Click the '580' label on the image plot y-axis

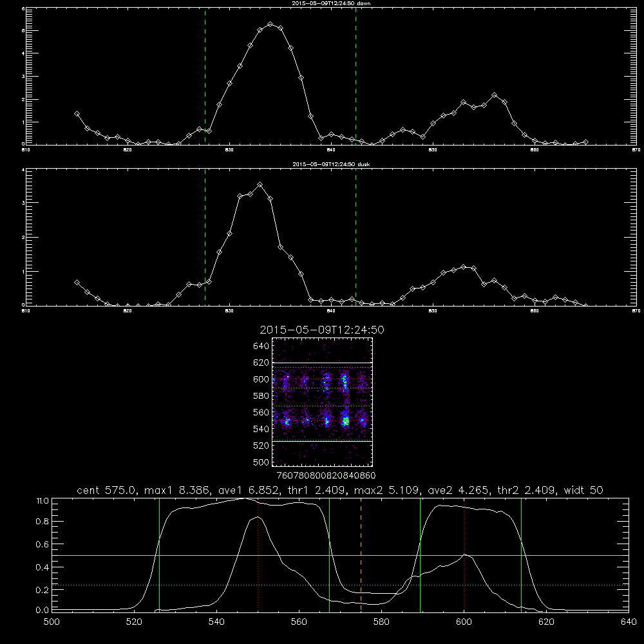261,396
